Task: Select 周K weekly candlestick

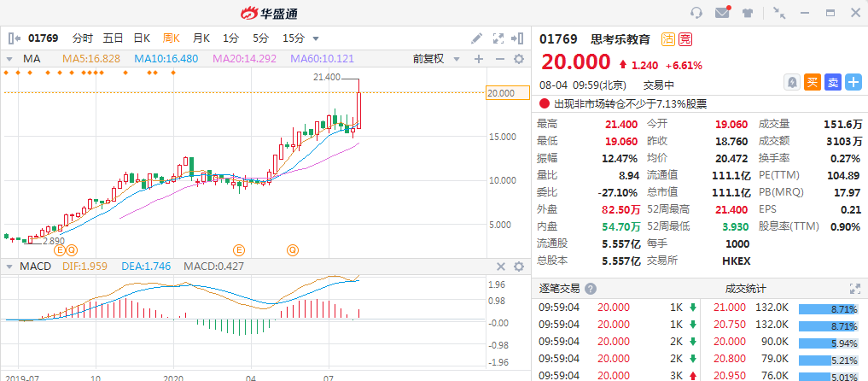Action: tap(171, 38)
